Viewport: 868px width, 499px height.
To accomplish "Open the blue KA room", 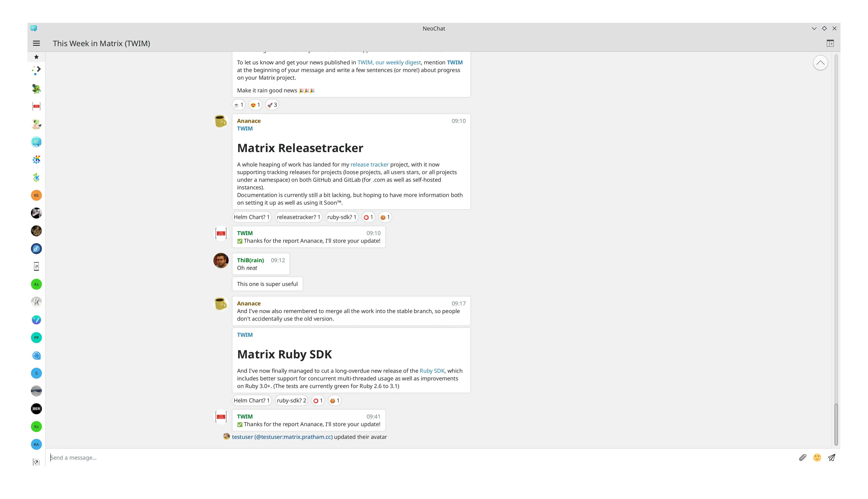I will pos(36,445).
